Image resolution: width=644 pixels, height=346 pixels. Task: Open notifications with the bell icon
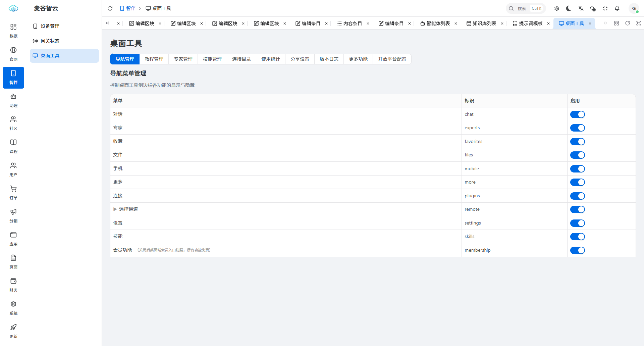pyautogui.click(x=617, y=8)
